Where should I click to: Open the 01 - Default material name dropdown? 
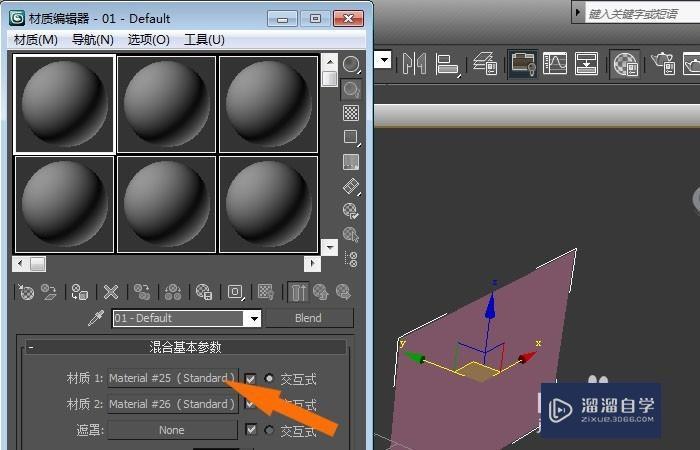point(254,318)
